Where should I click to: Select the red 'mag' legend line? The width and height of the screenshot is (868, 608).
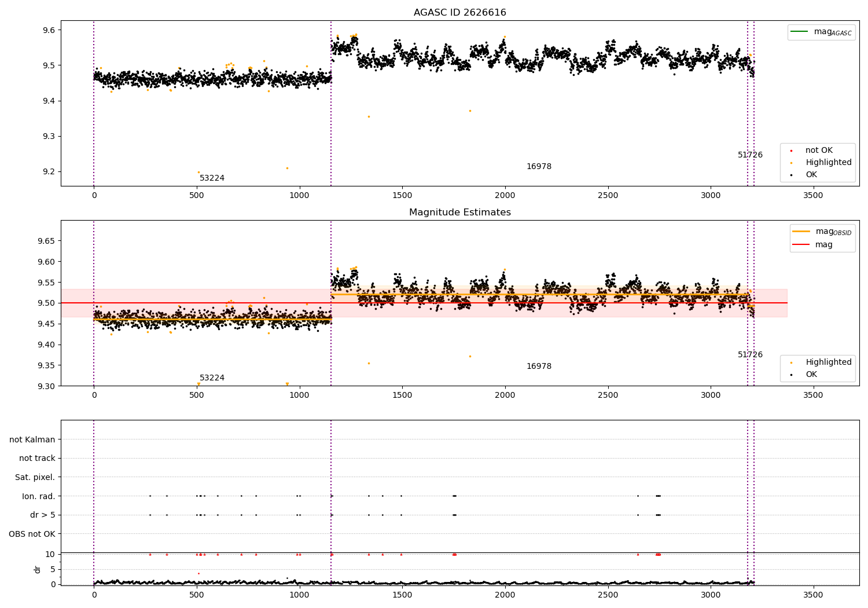[801, 244]
